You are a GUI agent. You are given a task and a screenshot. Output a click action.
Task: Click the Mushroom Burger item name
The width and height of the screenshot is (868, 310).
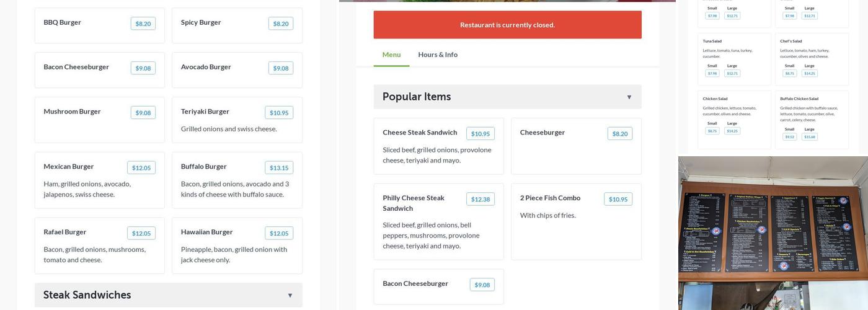tap(72, 112)
